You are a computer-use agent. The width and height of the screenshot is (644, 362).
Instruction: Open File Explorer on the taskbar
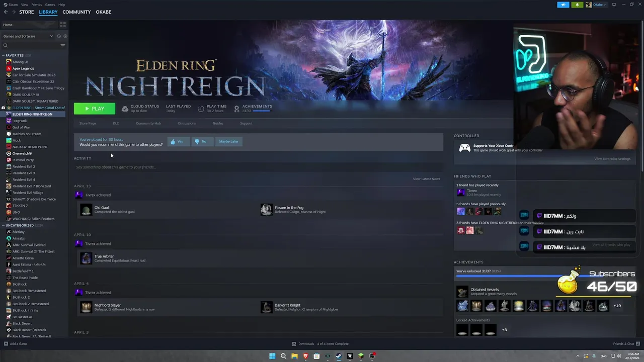tap(294, 356)
